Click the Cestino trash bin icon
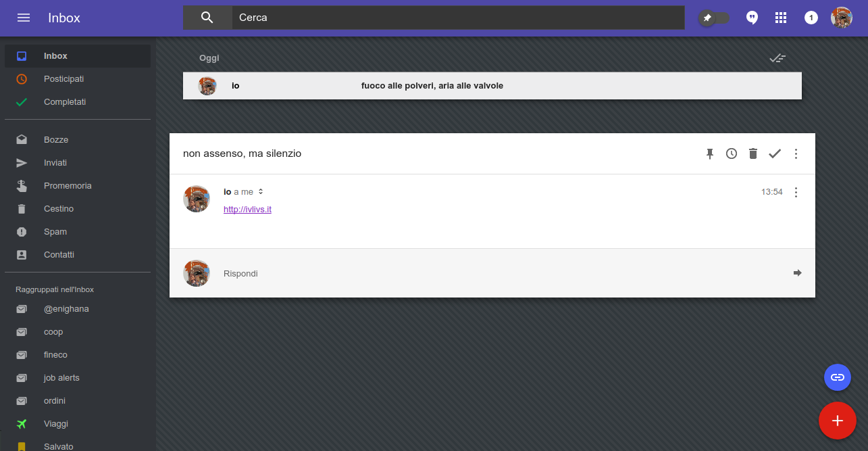The height and width of the screenshot is (451, 868). (22, 209)
